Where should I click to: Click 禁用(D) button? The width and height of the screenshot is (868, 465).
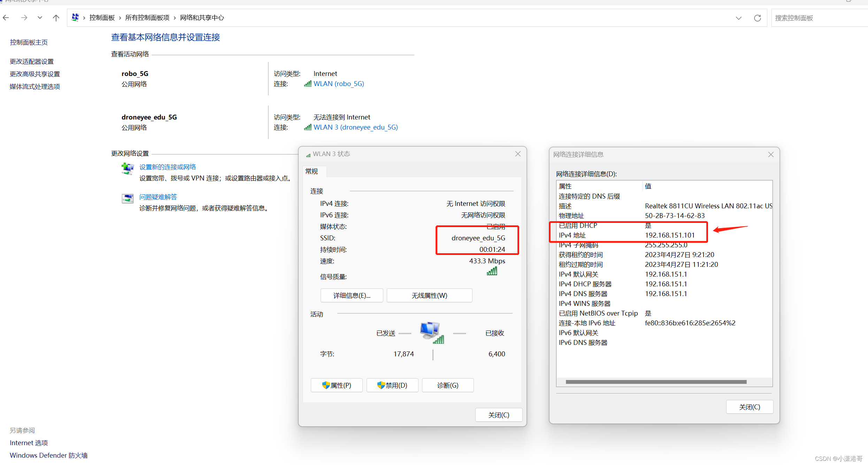click(392, 385)
